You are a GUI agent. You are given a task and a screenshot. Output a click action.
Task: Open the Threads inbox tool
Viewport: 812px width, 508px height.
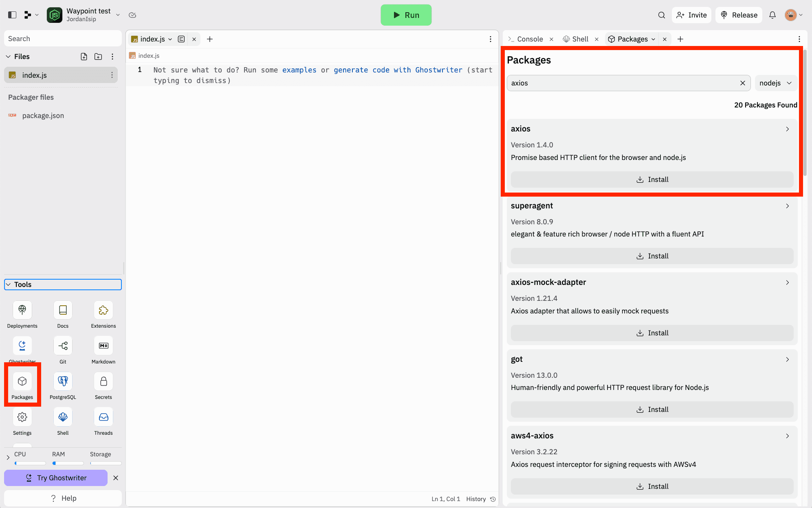[x=103, y=417]
